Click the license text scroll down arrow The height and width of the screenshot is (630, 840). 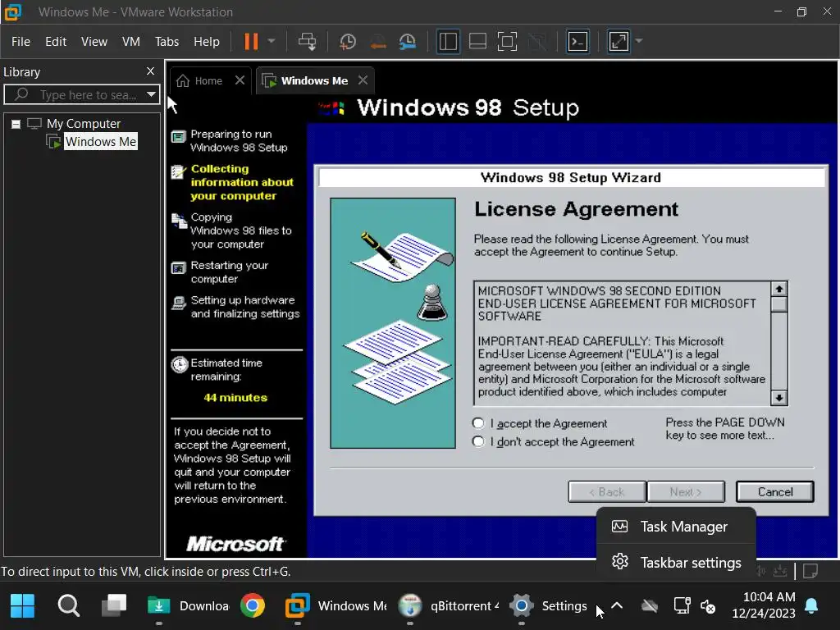point(779,398)
